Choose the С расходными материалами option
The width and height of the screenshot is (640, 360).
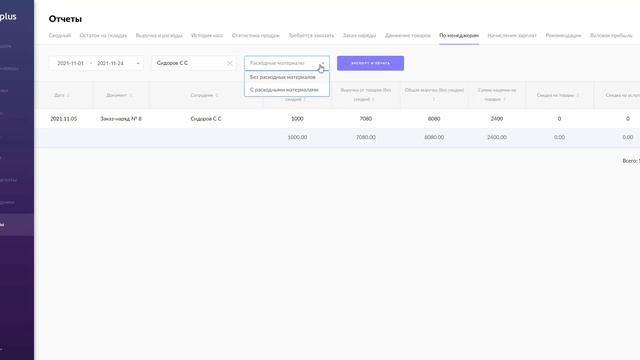pos(287,90)
